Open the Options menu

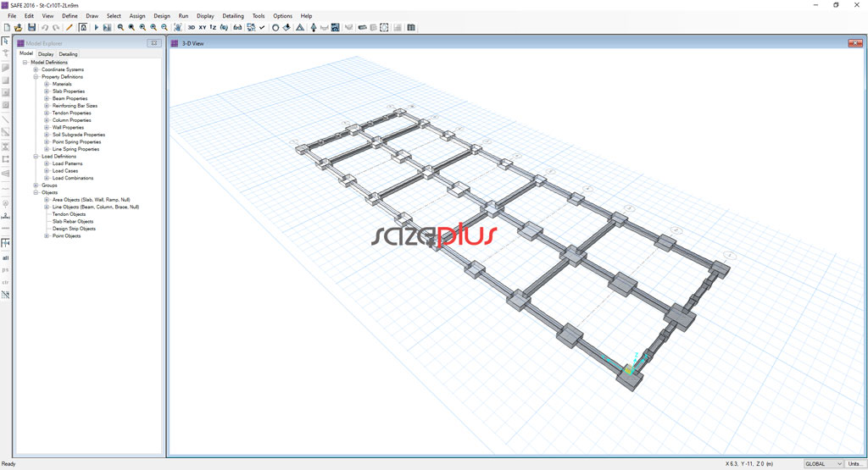coord(282,16)
